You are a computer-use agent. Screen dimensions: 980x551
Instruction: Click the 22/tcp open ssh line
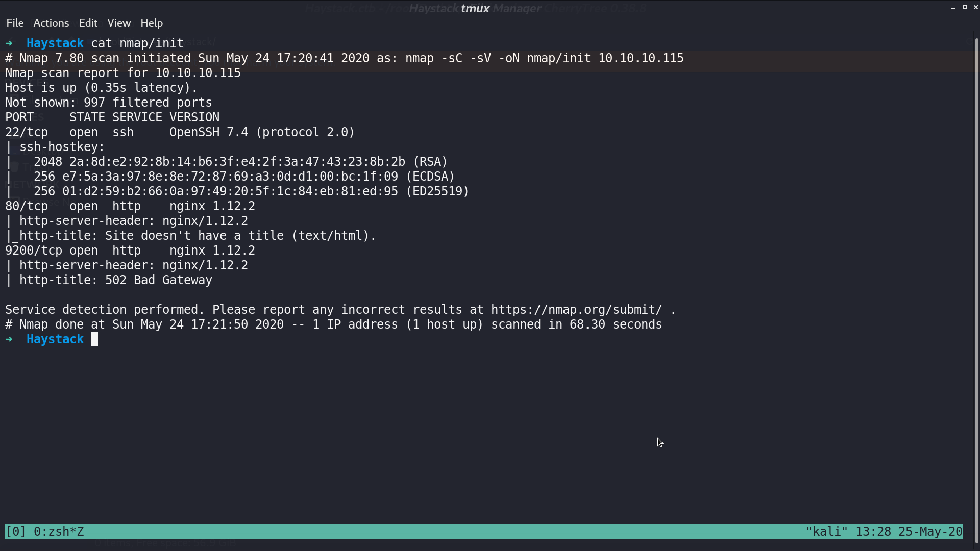click(x=180, y=132)
